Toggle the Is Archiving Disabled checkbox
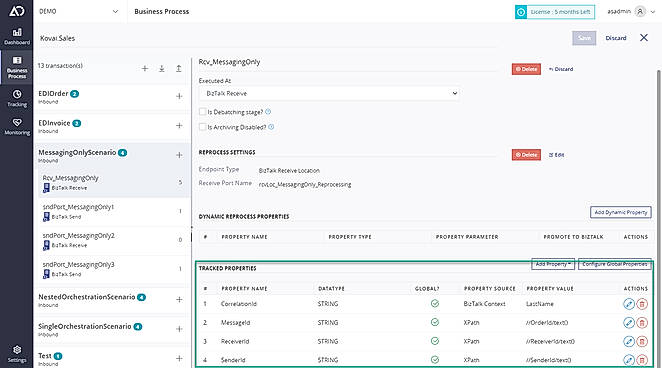The width and height of the screenshot is (662, 368). coord(202,127)
